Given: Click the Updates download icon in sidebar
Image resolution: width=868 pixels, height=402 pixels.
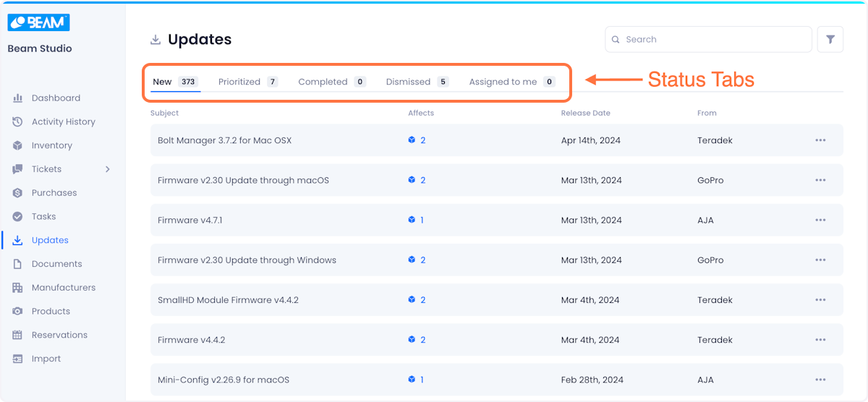Looking at the screenshot, I should [x=17, y=240].
